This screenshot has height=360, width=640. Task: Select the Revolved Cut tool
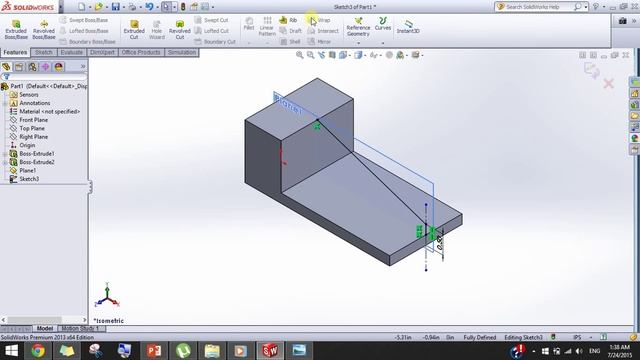180,30
